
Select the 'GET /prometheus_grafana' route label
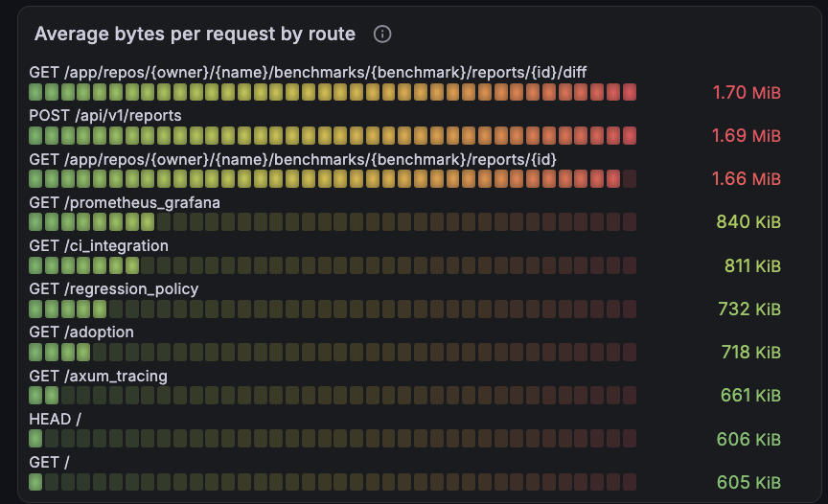coord(125,203)
